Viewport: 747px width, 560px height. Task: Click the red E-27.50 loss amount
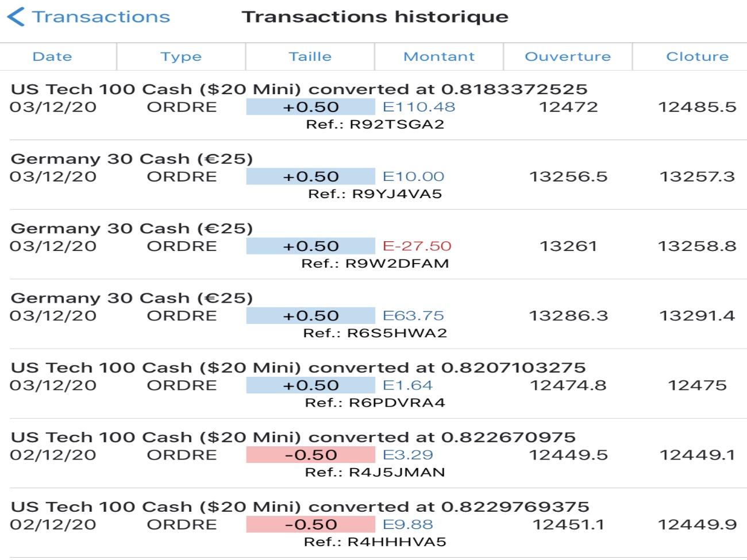coord(417,246)
